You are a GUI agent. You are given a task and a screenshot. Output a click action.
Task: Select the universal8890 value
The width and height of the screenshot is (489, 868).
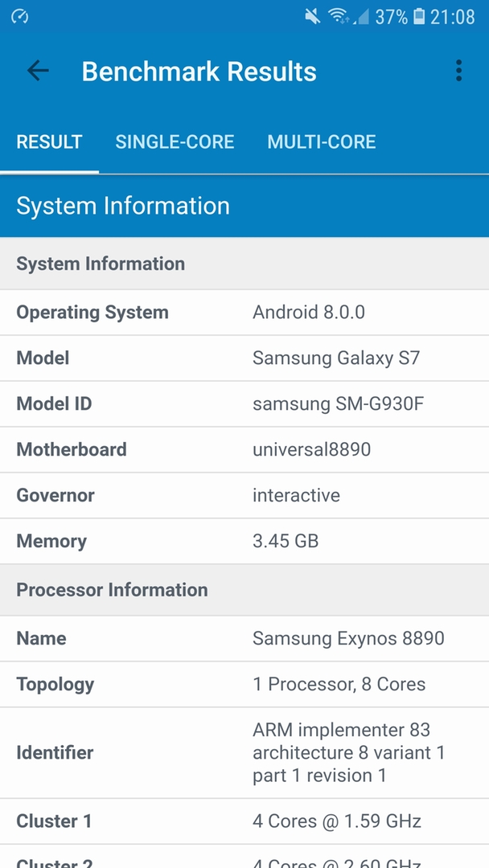pyautogui.click(x=312, y=449)
